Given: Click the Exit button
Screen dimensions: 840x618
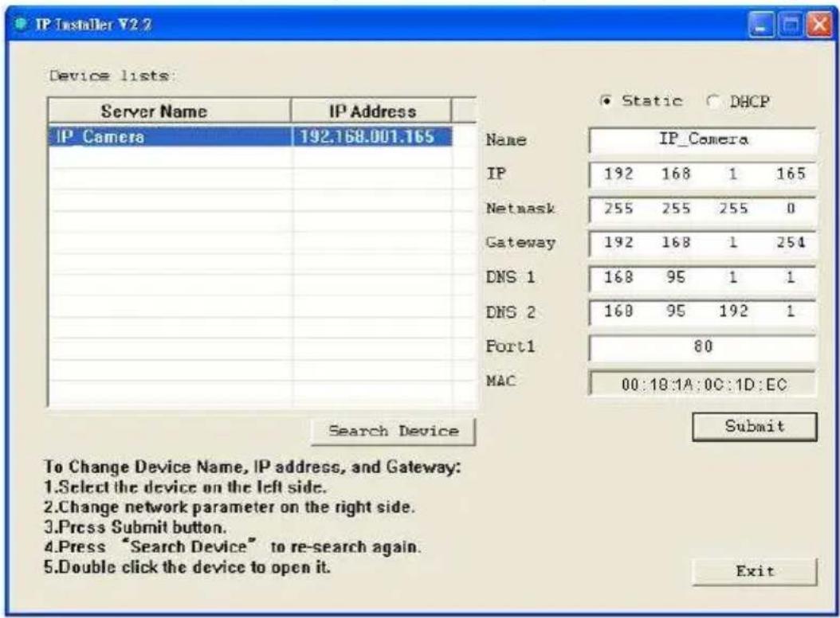Looking at the screenshot, I should click(755, 571).
